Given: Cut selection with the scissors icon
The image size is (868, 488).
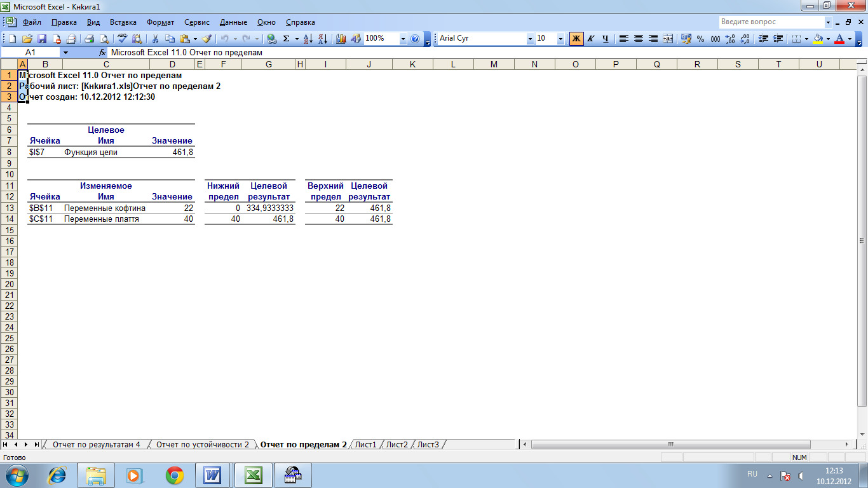Looking at the screenshot, I should point(156,39).
